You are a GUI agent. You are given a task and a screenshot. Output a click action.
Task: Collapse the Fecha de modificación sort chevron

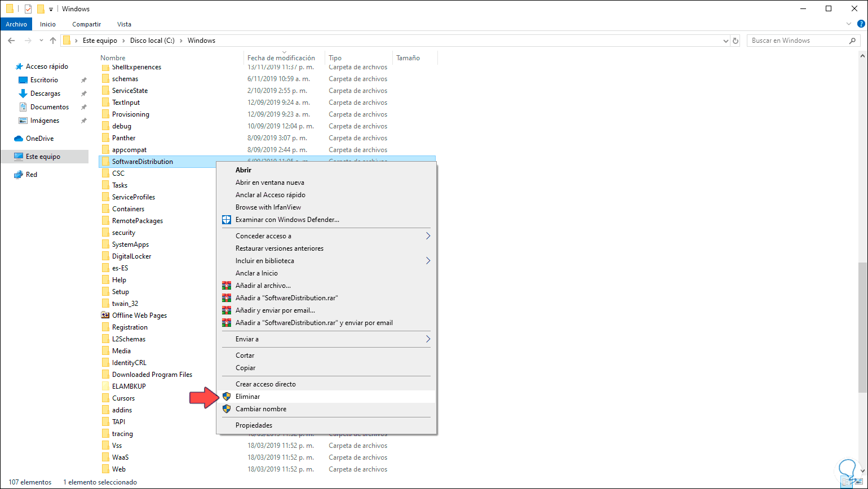pyautogui.click(x=284, y=52)
